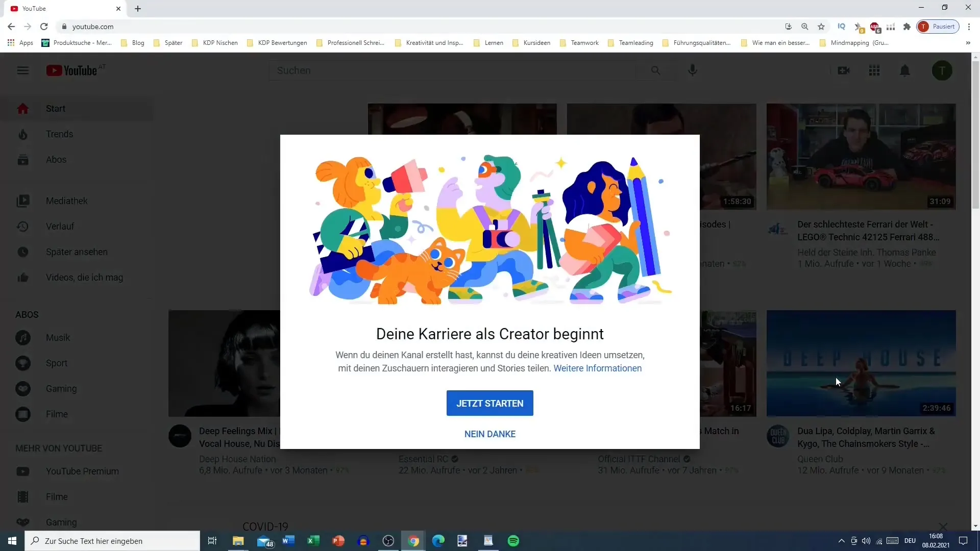Select NEIN DANKE dismiss button

click(490, 434)
